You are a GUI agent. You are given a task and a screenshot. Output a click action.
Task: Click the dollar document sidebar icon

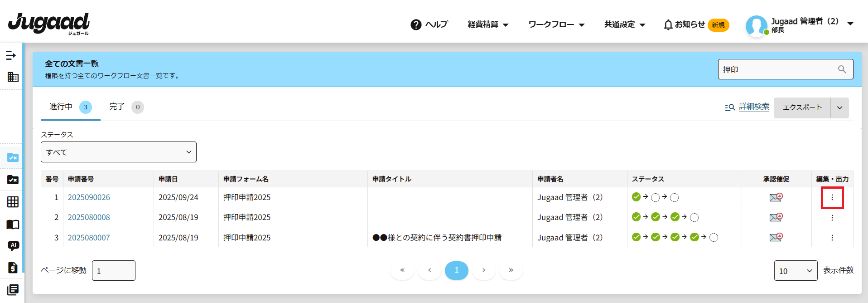(x=13, y=267)
